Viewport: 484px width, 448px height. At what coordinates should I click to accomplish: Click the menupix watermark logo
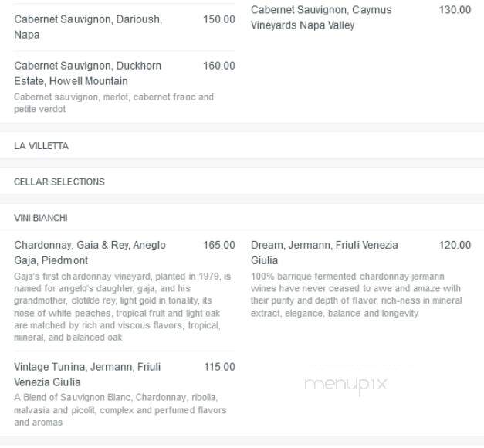click(x=346, y=385)
